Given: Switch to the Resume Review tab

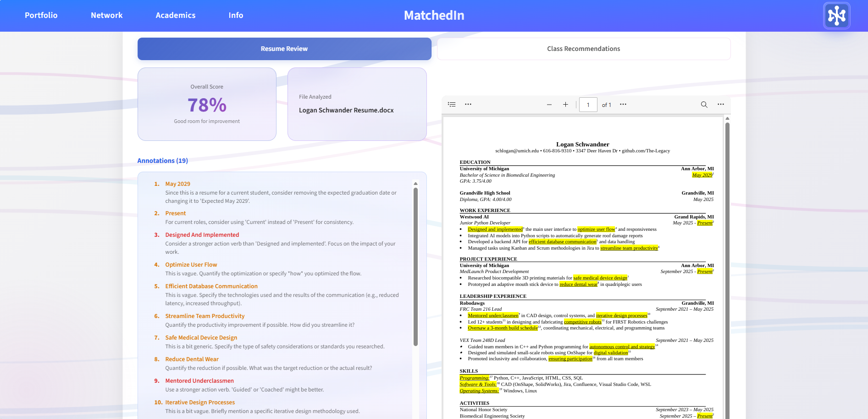Looking at the screenshot, I should pyautogui.click(x=284, y=49).
